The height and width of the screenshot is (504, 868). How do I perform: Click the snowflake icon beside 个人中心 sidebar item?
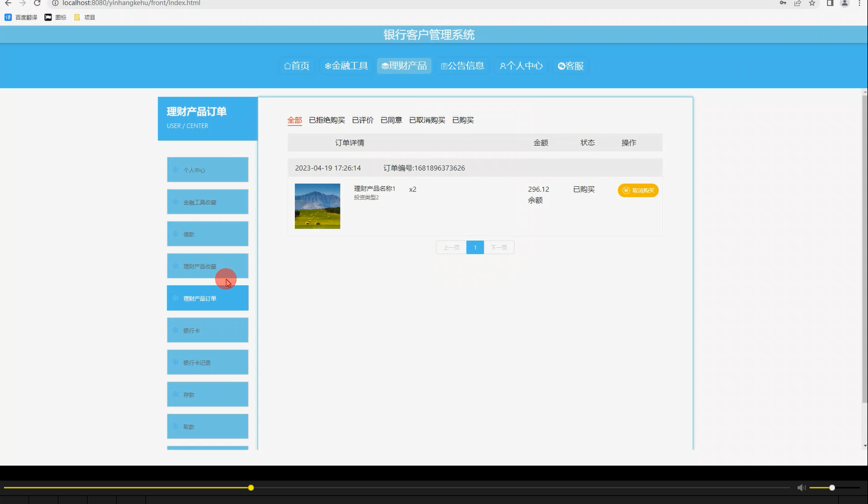[175, 170]
